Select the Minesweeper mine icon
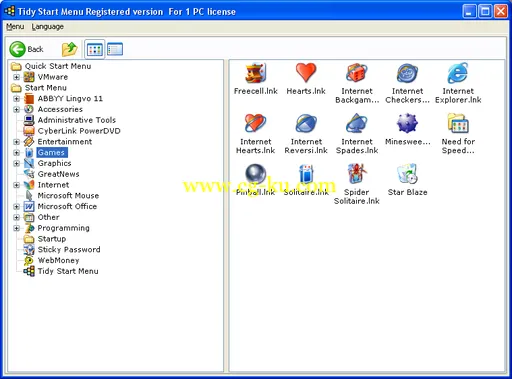 407,123
